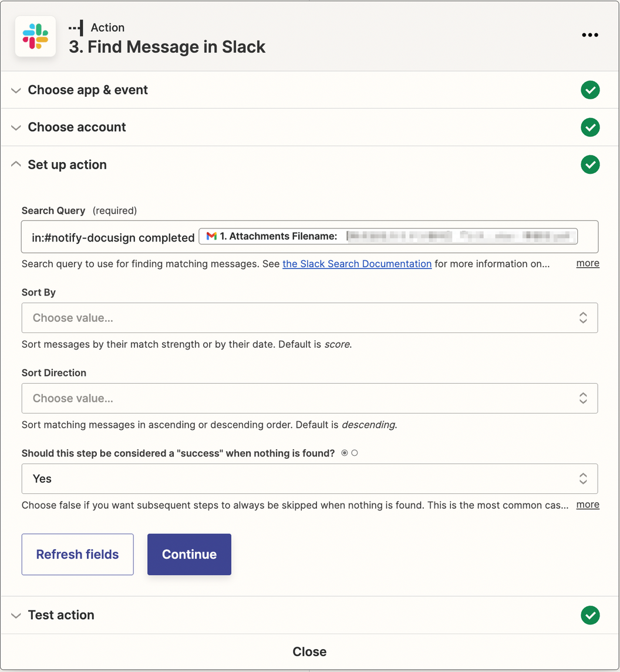Open the Sort Direction dropdown

coord(309,398)
